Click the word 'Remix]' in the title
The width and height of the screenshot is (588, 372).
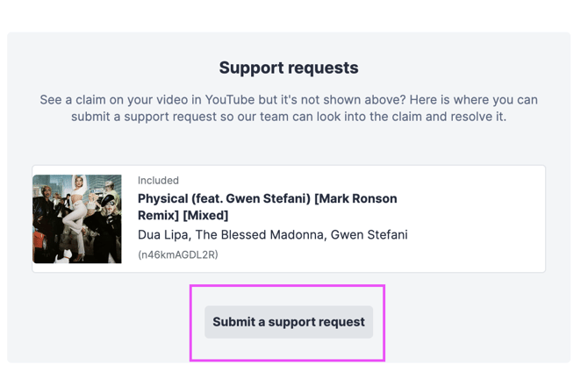point(158,215)
